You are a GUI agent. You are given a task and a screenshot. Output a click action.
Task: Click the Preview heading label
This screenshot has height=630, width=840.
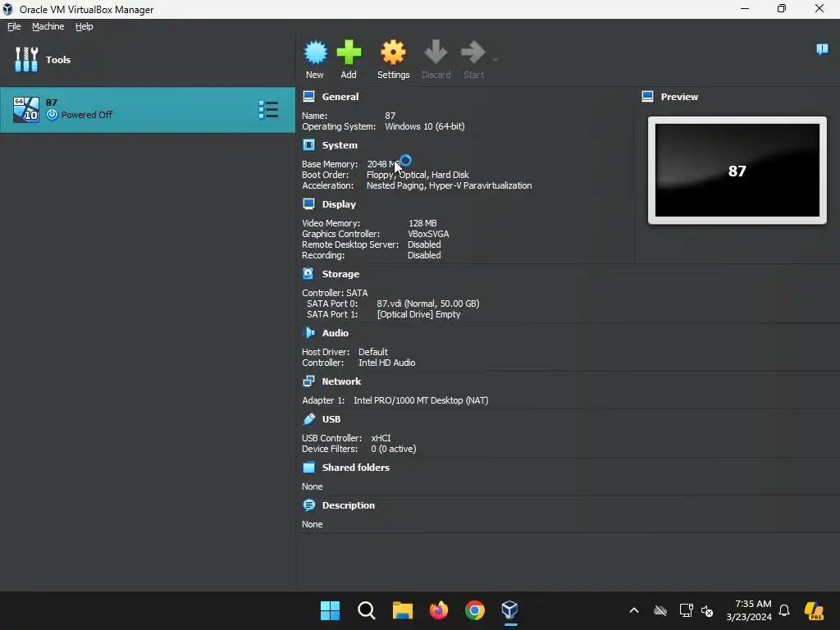679,97
